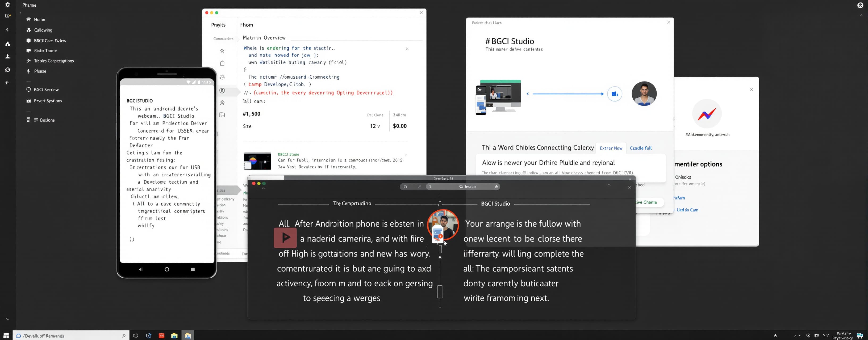The width and height of the screenshot is (868, 340).
Task: Open the file explorer folder on the taskbar
Action: (174, 336)
